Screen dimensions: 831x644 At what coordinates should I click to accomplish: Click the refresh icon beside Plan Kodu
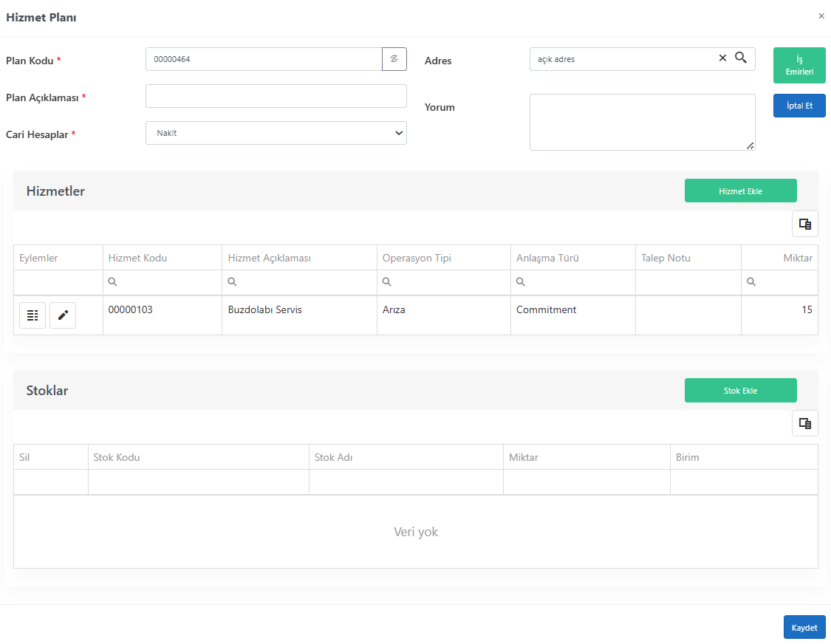pos(394,59)
